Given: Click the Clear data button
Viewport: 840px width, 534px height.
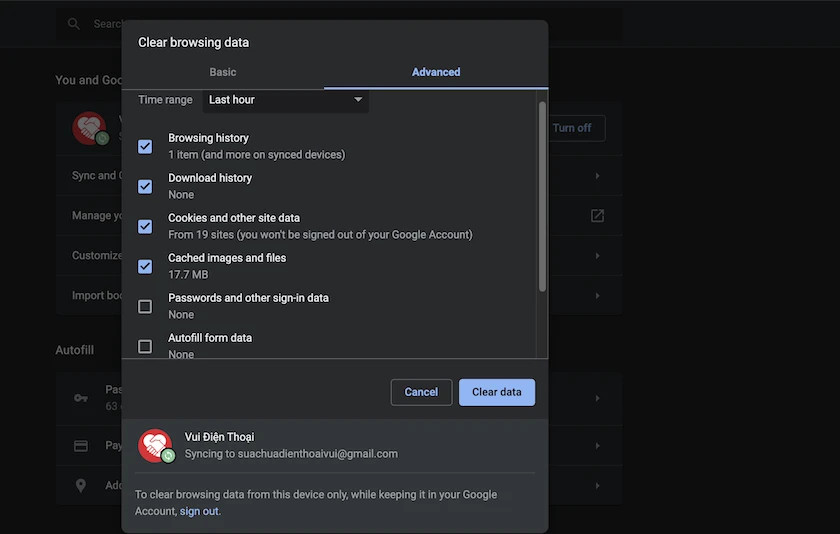Looking at the screenshot, I should (x=497, y=392).
